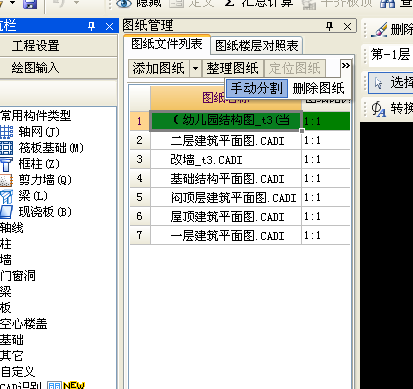Click row number 1 header cell

click(x=140, y=121)
